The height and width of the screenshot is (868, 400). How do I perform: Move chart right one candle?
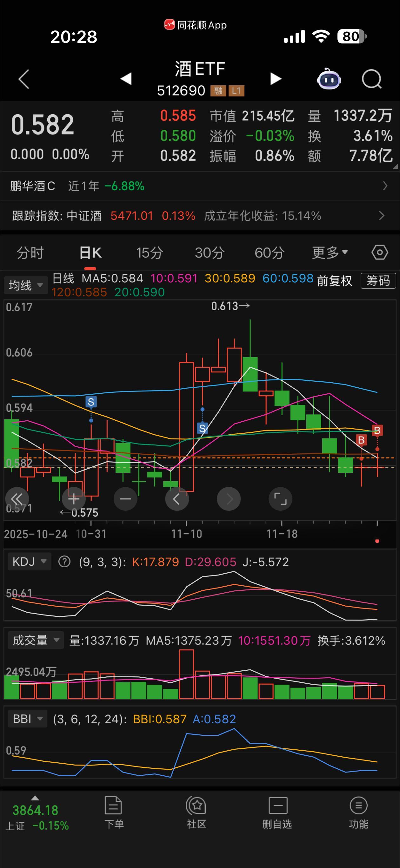(229, 499)
